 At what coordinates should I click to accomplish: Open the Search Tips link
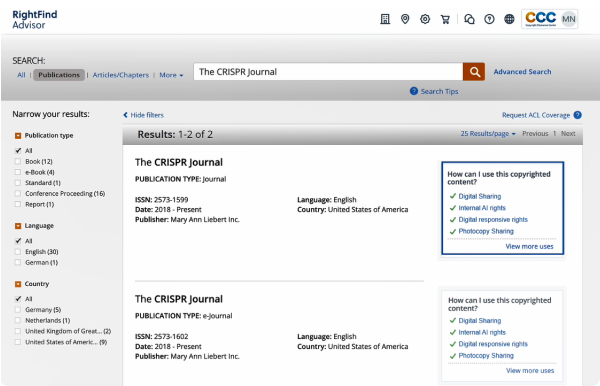(439, 91)
